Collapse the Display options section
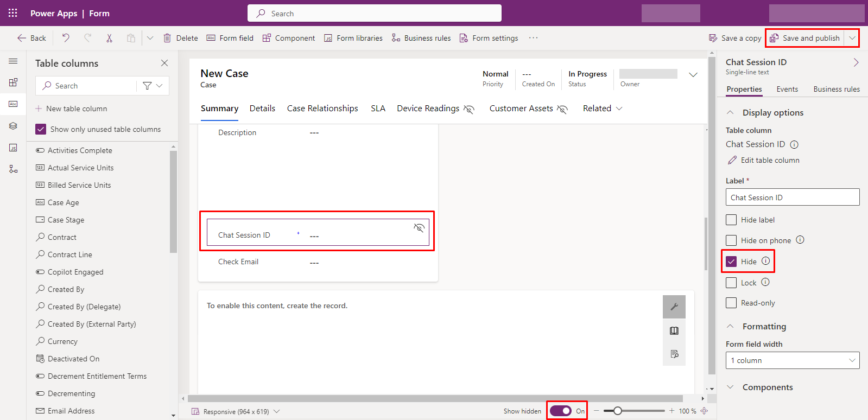This screenshot has height=420, width=868. pos(731,112)
